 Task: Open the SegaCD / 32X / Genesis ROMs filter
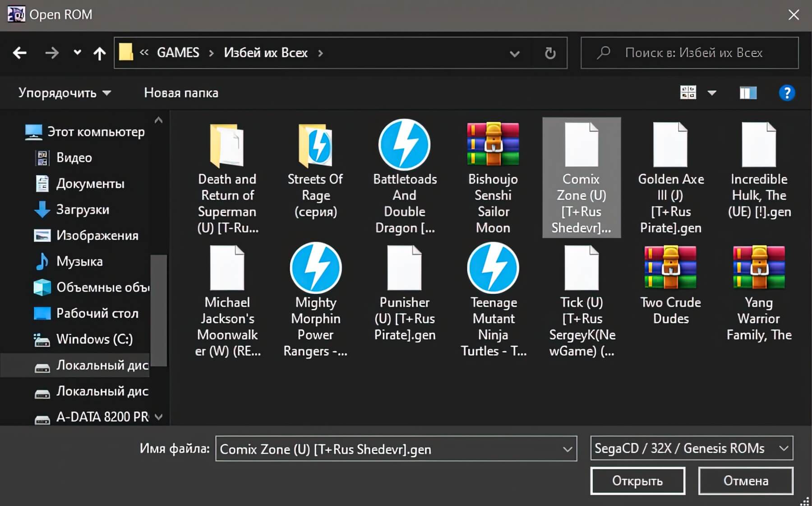click(692, 448)
